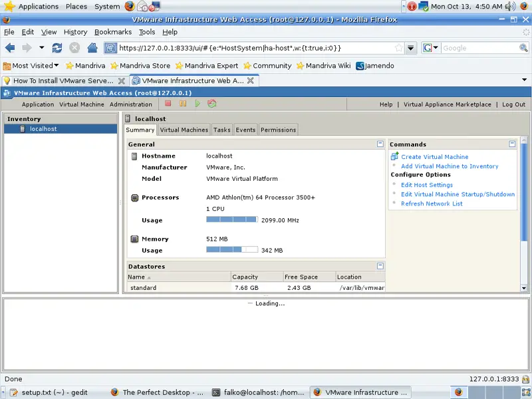
Task: Click the red update notifier tray icon
Action: pyautogui.click(x=412, y=6)
